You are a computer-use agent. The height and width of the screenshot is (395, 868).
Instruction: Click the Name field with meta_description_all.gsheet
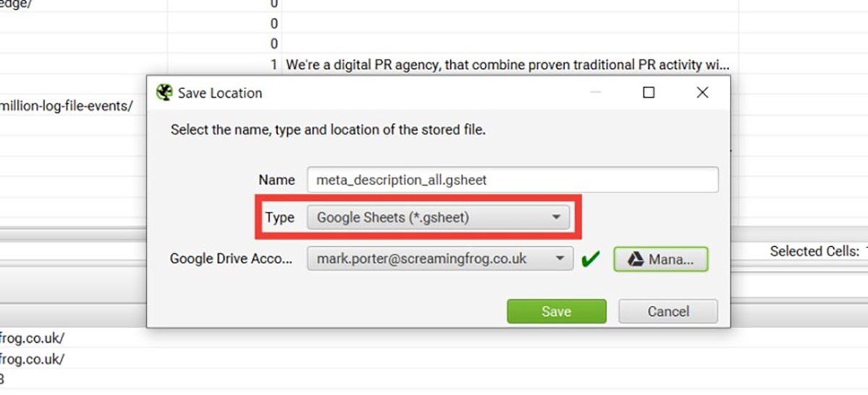coord(512,180)
